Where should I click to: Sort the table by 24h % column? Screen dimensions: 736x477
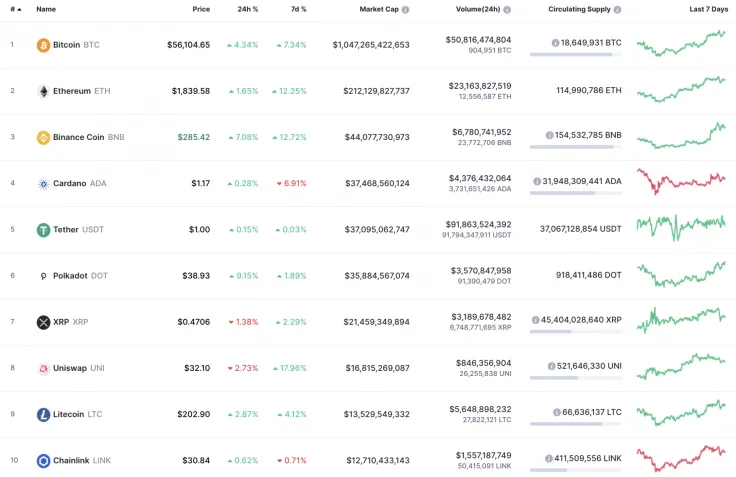point(247,9)
